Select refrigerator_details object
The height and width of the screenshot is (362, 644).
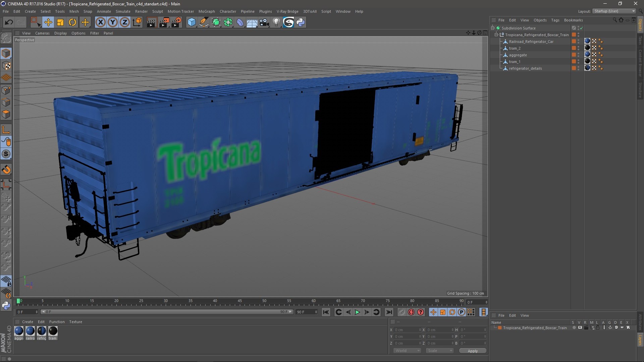(x=525, y=68)
